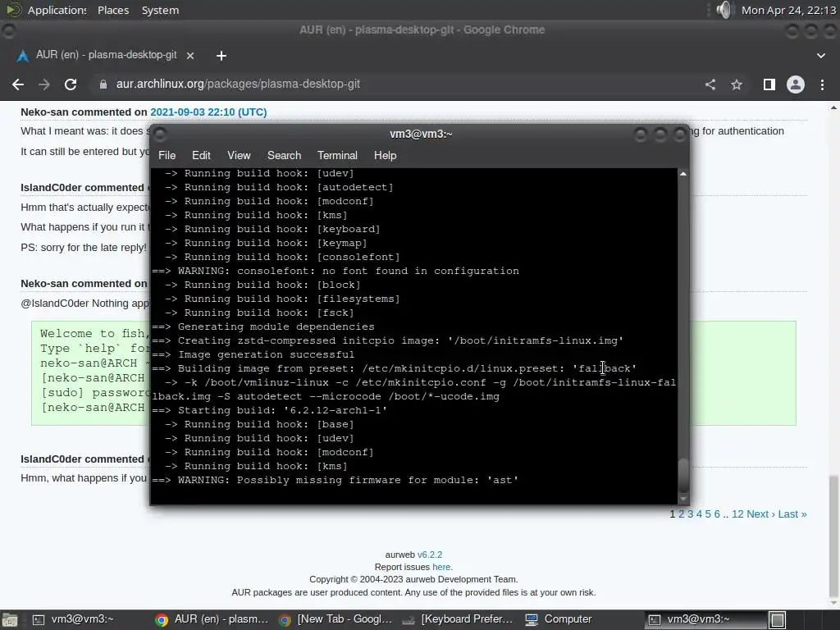Open Chrome three-dot menu
This screenshot has height=630, width=840.
[822, 84]
